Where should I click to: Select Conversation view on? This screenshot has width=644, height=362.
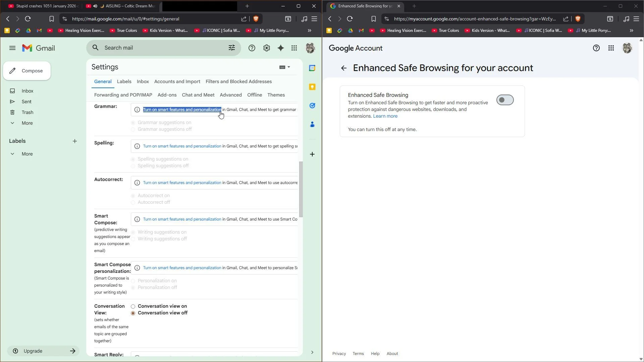[x=133, y=306]
